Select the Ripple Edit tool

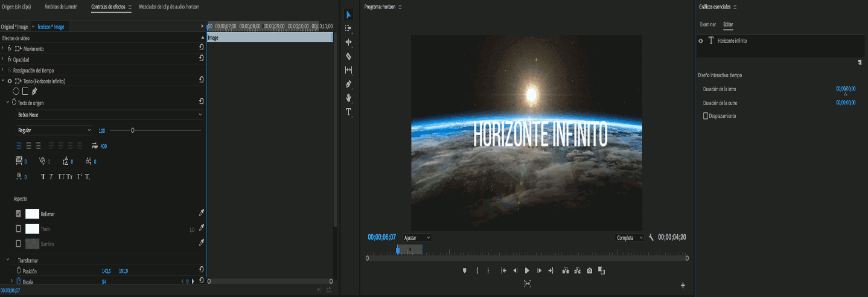[x=348, y=42]
